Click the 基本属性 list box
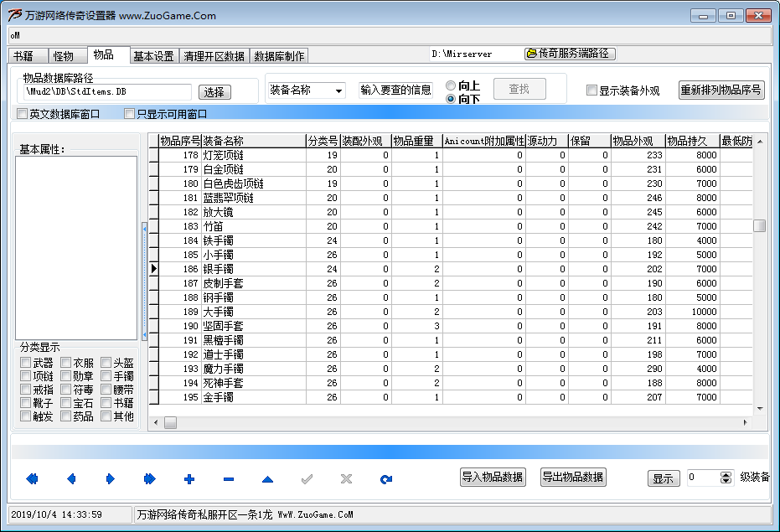The width and height of the screenshot is (780, 532). pyautogui.click(x=76, y=248)
